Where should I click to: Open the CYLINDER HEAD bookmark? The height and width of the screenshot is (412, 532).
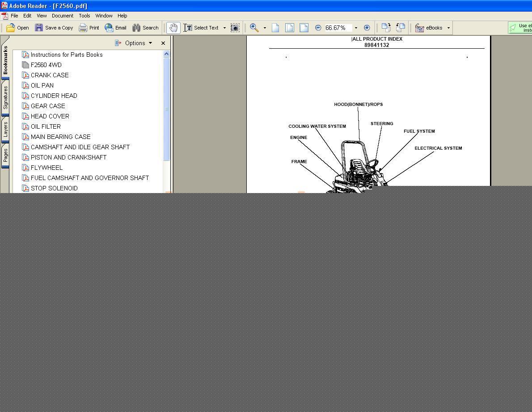coord(54,96)
